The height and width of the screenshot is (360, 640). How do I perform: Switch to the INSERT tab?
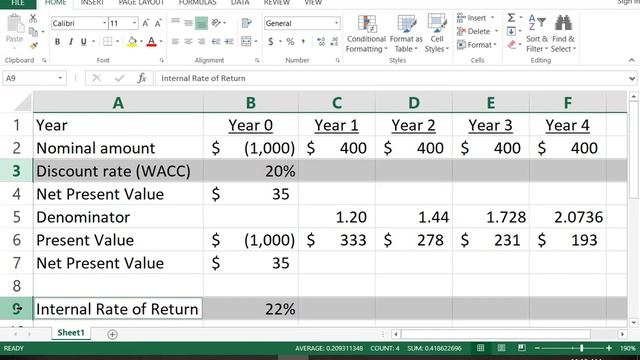[92, 3]
